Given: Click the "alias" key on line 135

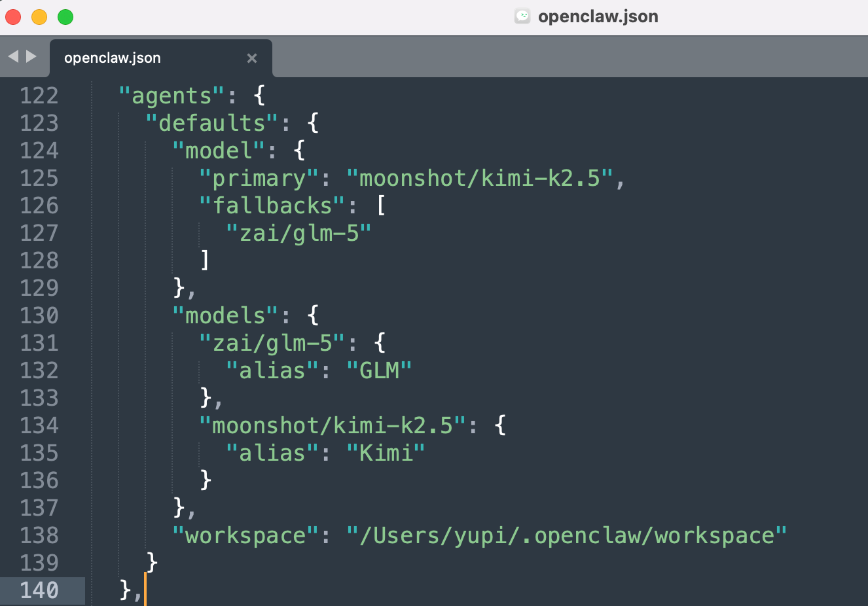Looking at the screenshot, I should [272, 453].
